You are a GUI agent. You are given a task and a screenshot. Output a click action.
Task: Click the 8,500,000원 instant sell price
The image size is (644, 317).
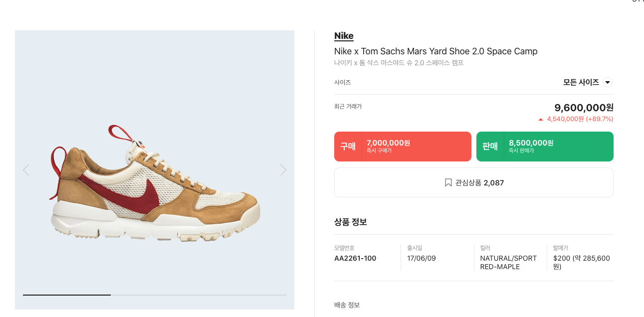click(531, 143)
